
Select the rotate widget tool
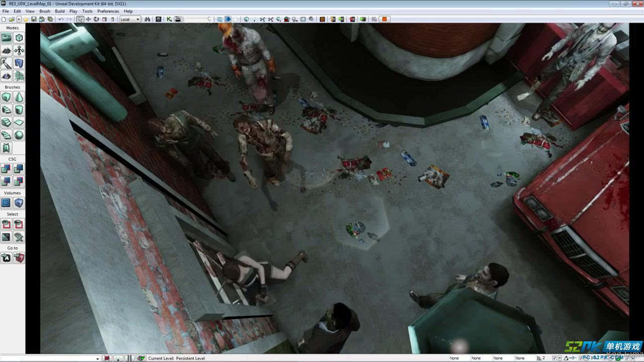96,19
